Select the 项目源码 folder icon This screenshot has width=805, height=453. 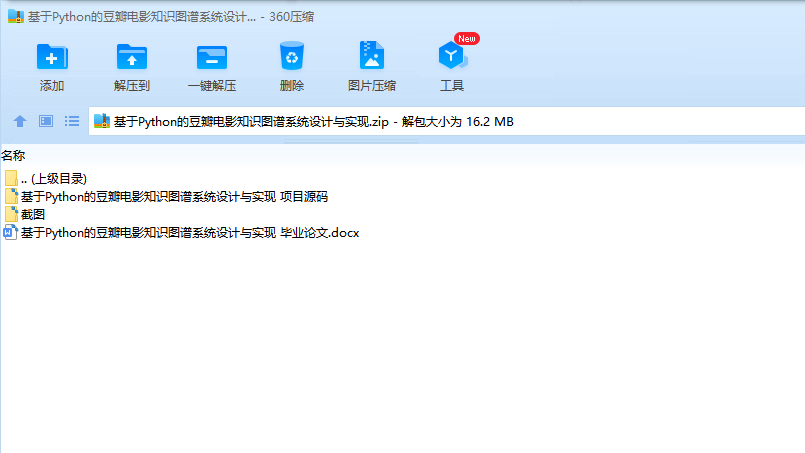(11, 196)
